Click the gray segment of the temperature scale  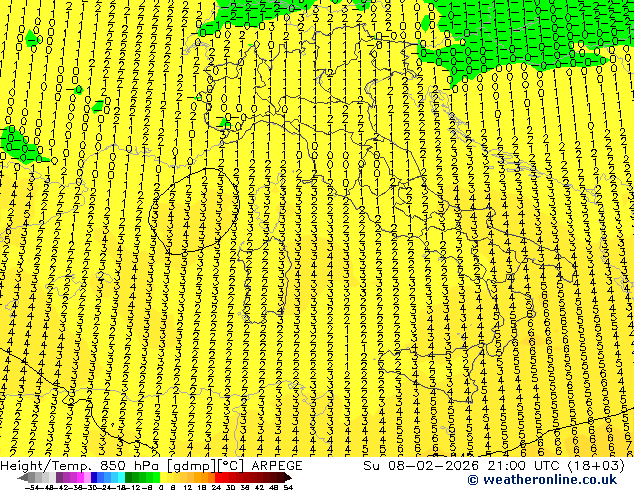[32, 477]
